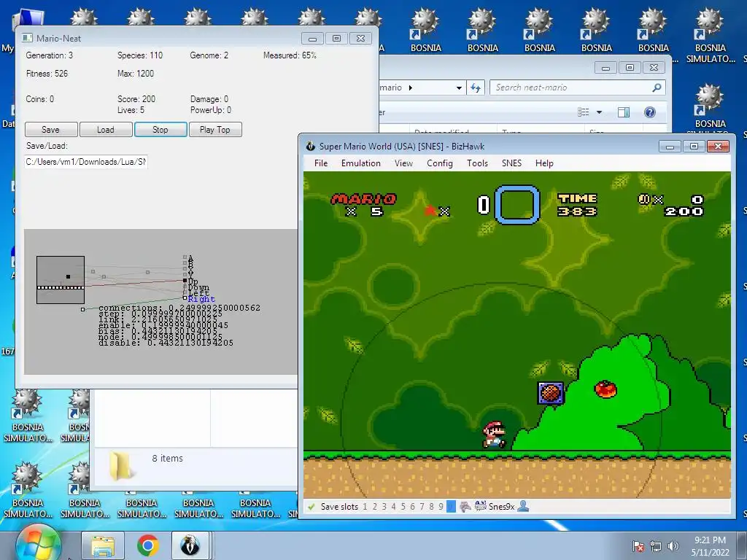The width and height of the screenshot is (747, 560).
Task: Select save slot 6 in BizHawk
Action: click(413, 507)
